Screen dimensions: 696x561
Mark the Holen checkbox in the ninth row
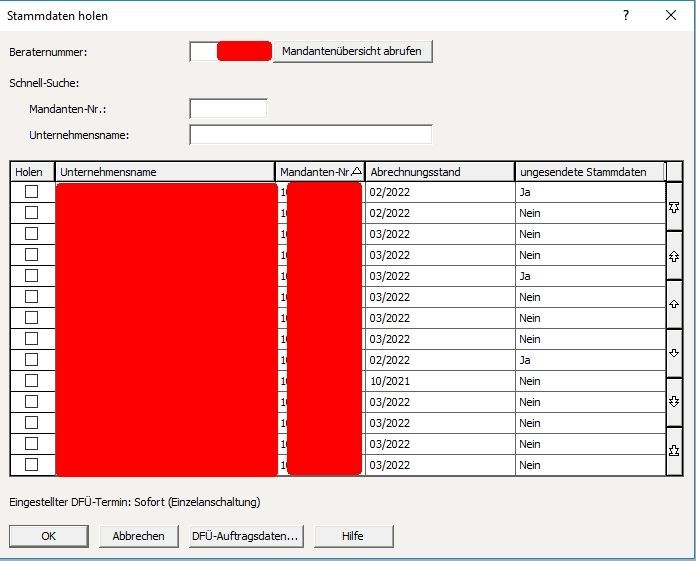(x=32, y=360)
